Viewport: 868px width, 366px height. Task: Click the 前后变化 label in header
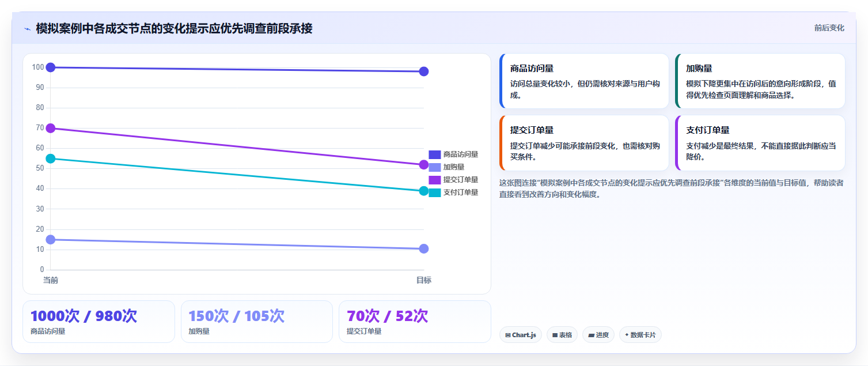(829, 28)
